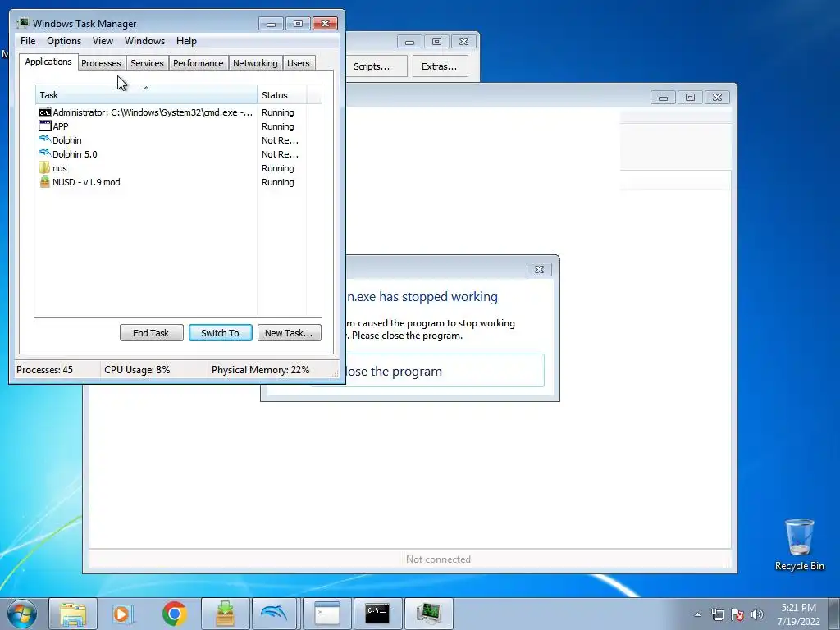This screenshot has height=630, width=840.
Task: Click the Switch To button
Action: pos(220,333)
